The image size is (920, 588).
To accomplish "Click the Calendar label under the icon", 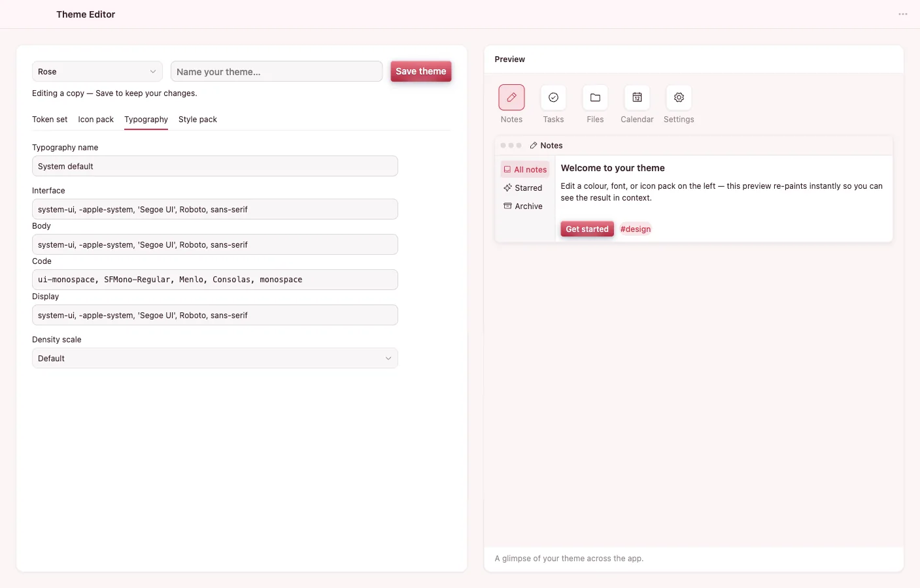I will [x=637, y=120].
